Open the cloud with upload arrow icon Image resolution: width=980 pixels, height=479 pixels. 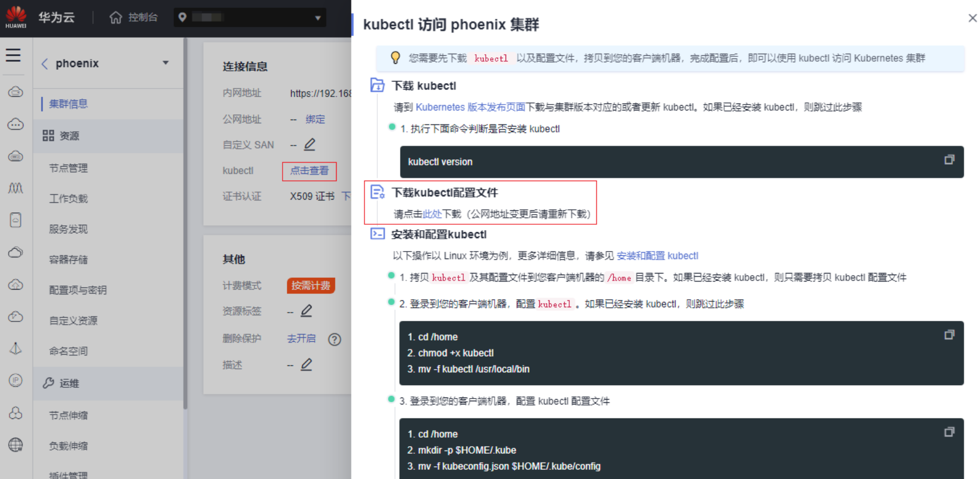(16, 284)
